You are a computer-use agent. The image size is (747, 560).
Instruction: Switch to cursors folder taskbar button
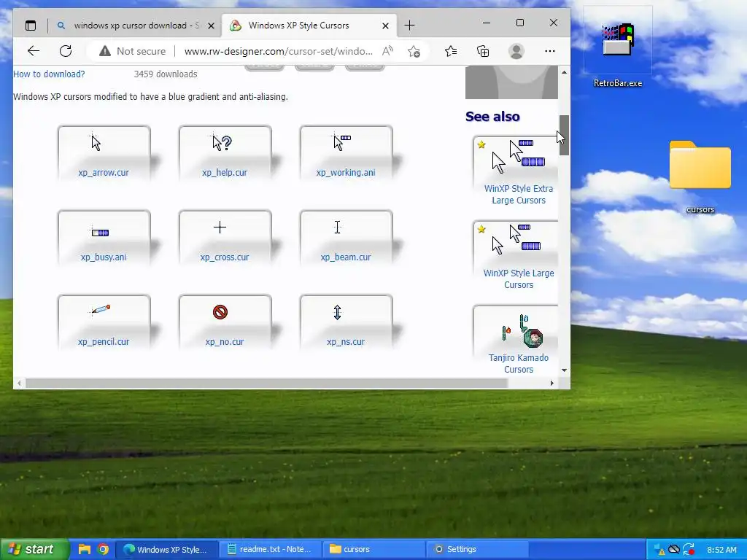(x=373, y=550)
